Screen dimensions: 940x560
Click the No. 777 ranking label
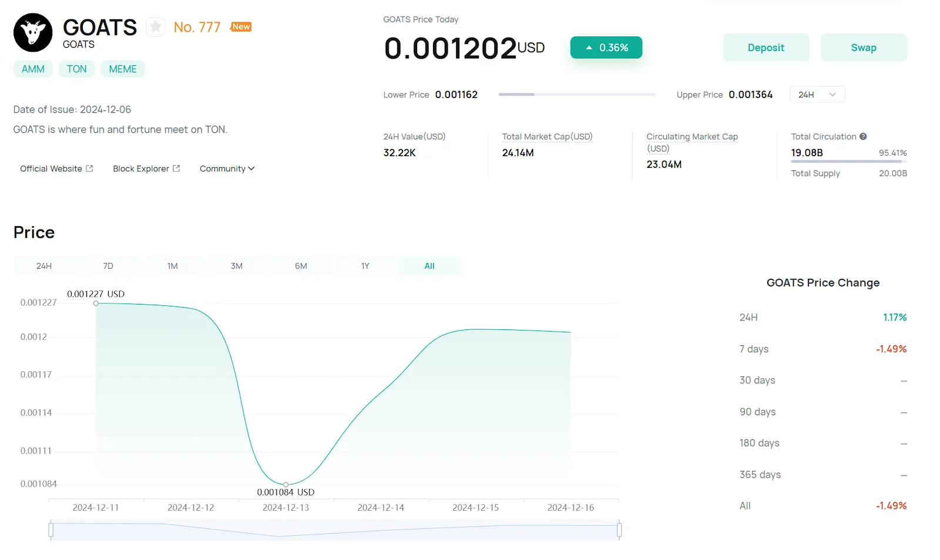[197, 27]
